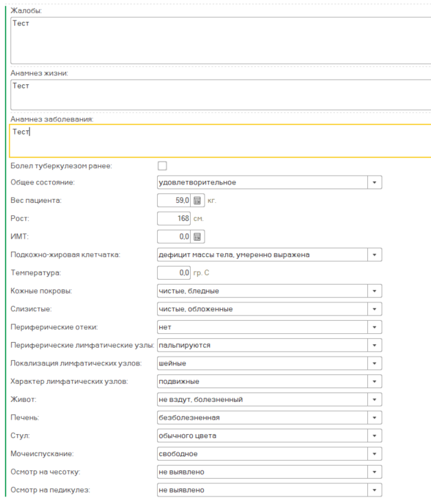Click in Анамнез жизни text field

click(x=220, y=94)
